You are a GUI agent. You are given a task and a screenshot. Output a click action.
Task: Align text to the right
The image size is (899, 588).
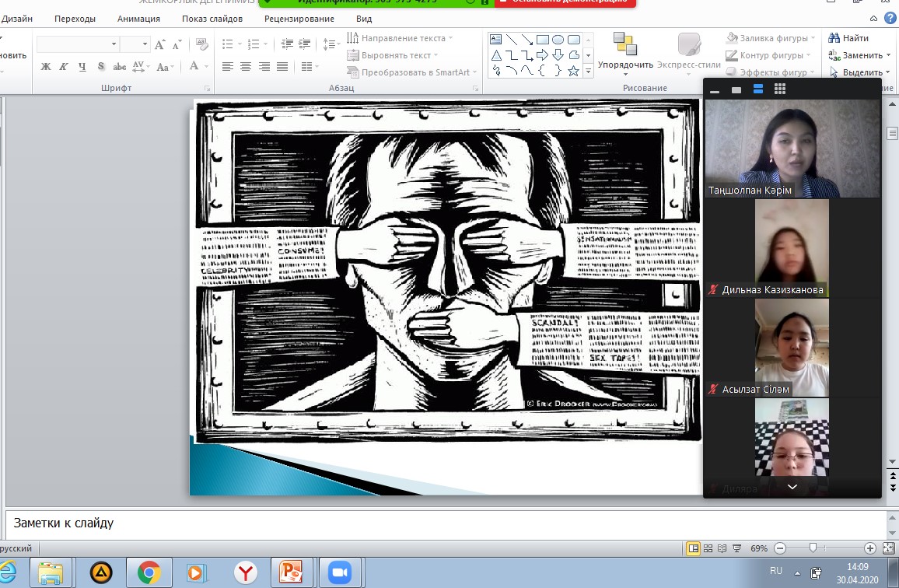(x=264, y=67)
